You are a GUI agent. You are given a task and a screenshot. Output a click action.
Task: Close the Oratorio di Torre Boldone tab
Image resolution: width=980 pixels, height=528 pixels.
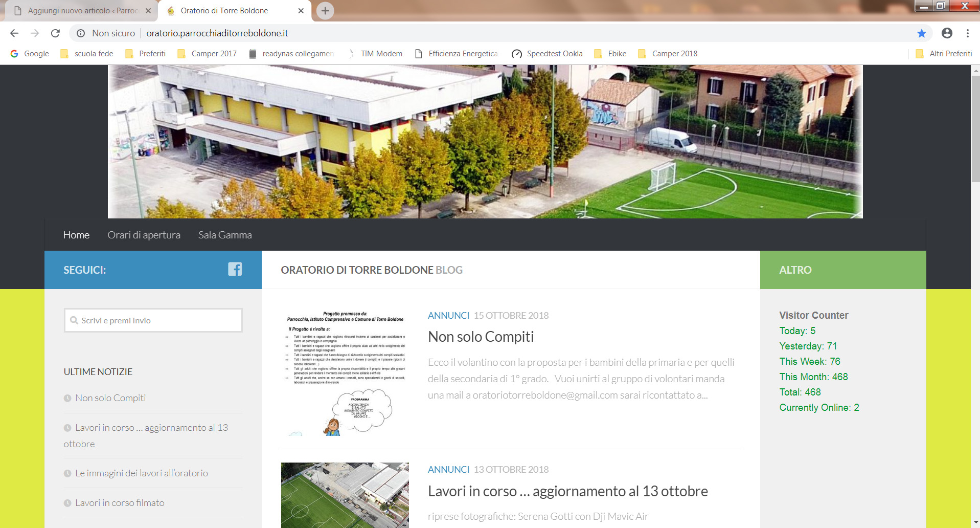click(301, 11)
